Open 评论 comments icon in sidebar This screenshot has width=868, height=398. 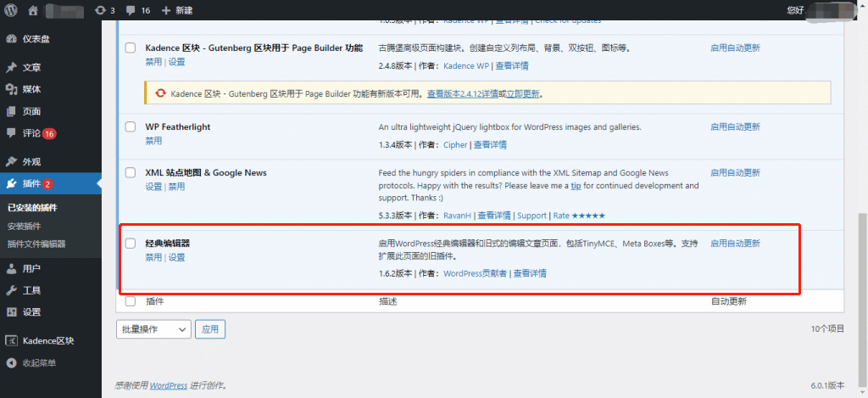[x=11, y=133]
